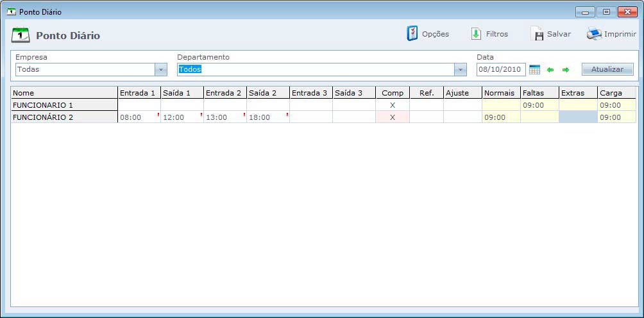
Task: Click the Extras cell for FUNCIONÁRIO 2
Action: point(578,117)
